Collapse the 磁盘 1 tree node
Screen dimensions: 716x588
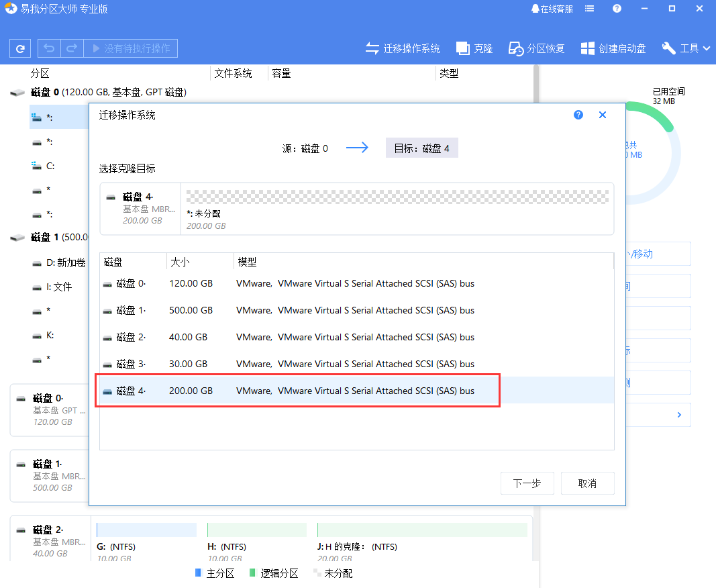pos(17,238)
